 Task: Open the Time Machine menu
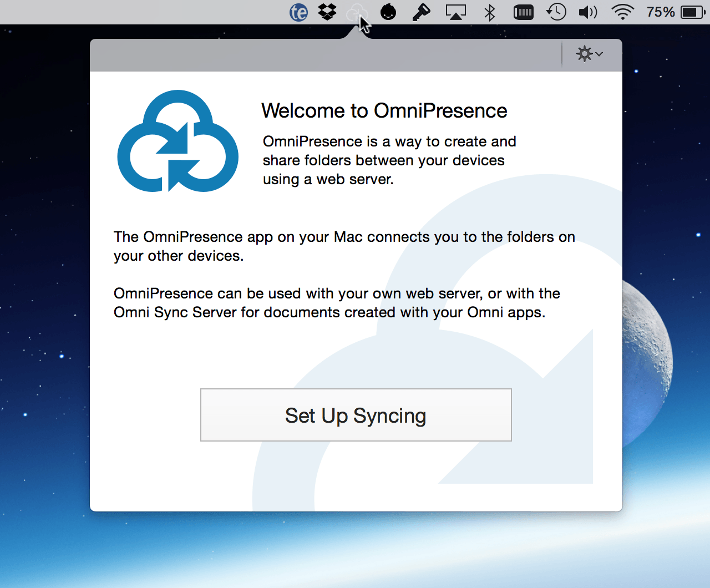click(x=556, y=12)
